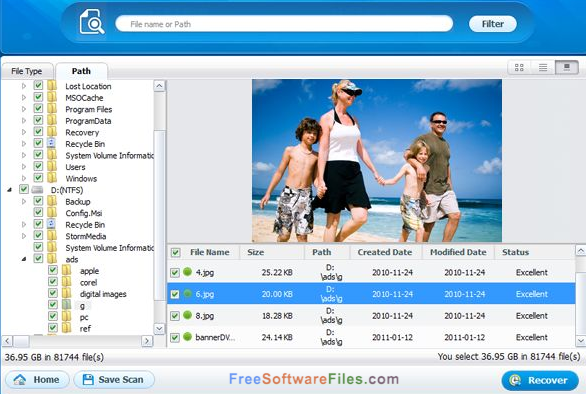Viewport: 586px width, 394px height.
Task: Click file list scroll up arrow
Action: tap(580, 251)
